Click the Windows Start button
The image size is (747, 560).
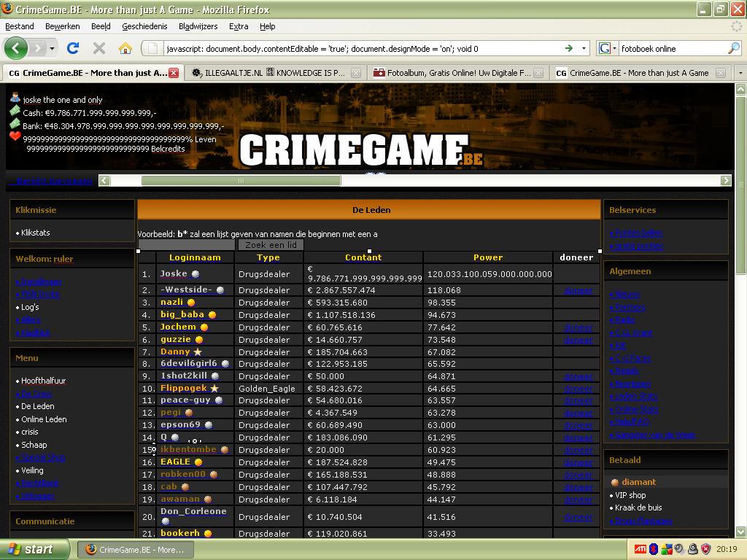(34, 549)
